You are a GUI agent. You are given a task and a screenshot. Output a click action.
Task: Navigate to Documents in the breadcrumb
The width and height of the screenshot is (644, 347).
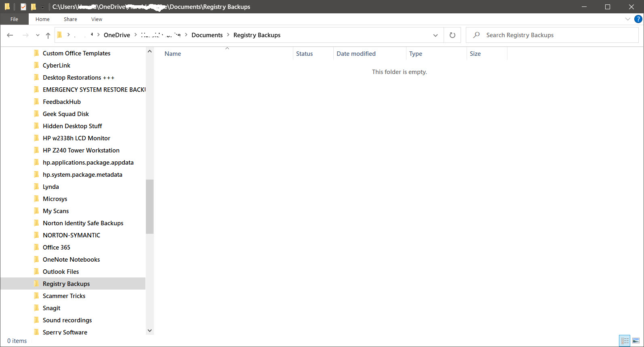click(207, 35)
